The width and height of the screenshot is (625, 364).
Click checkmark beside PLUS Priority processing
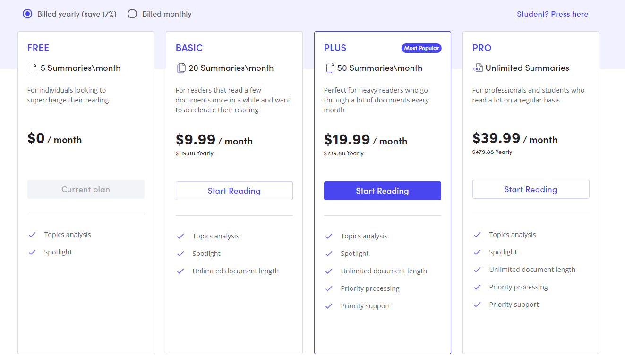[x=329, y=288]
